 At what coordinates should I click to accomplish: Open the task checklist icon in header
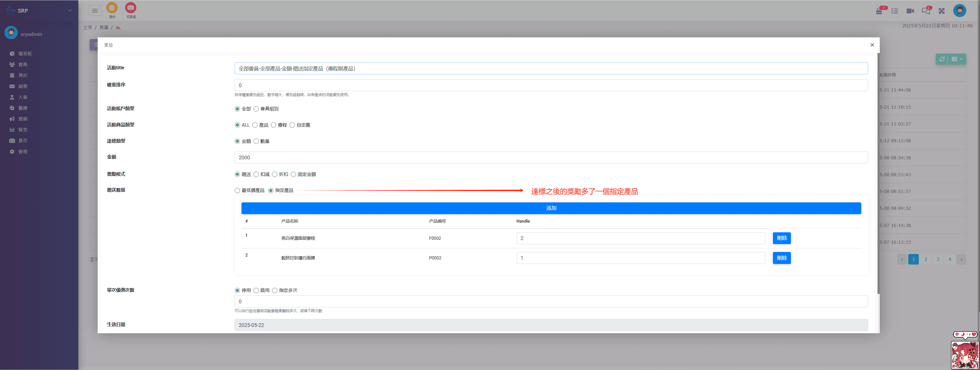[x=894, y=11]
